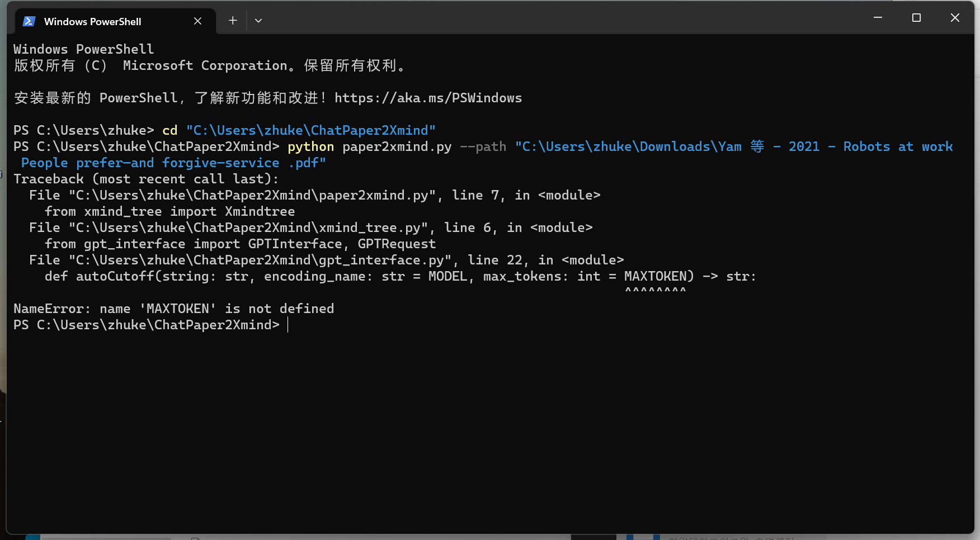Open the https://aka.ms/PSWindows link
This screenshot has width=980, height=540.
428,98
